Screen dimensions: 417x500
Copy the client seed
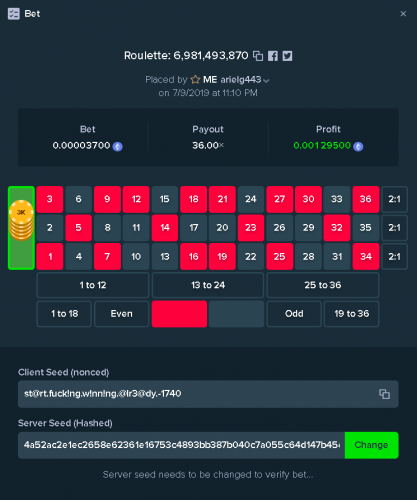[x=384, y=394]
